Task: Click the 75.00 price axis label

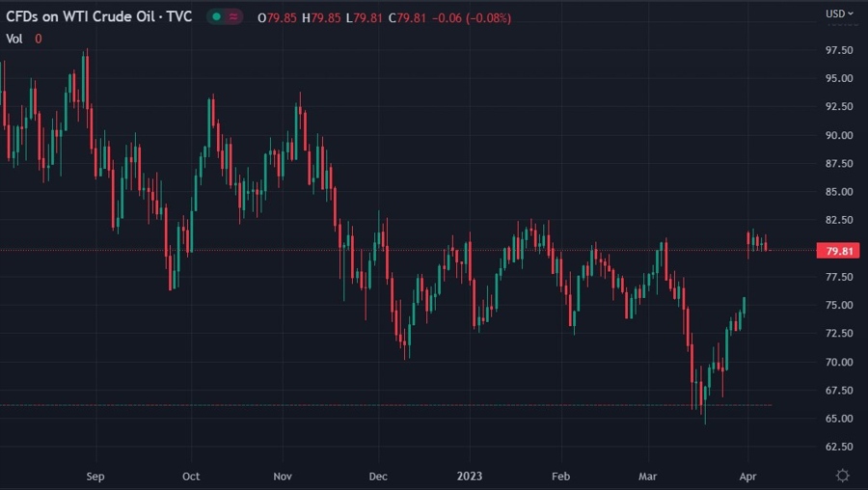Action: [839, 305]
